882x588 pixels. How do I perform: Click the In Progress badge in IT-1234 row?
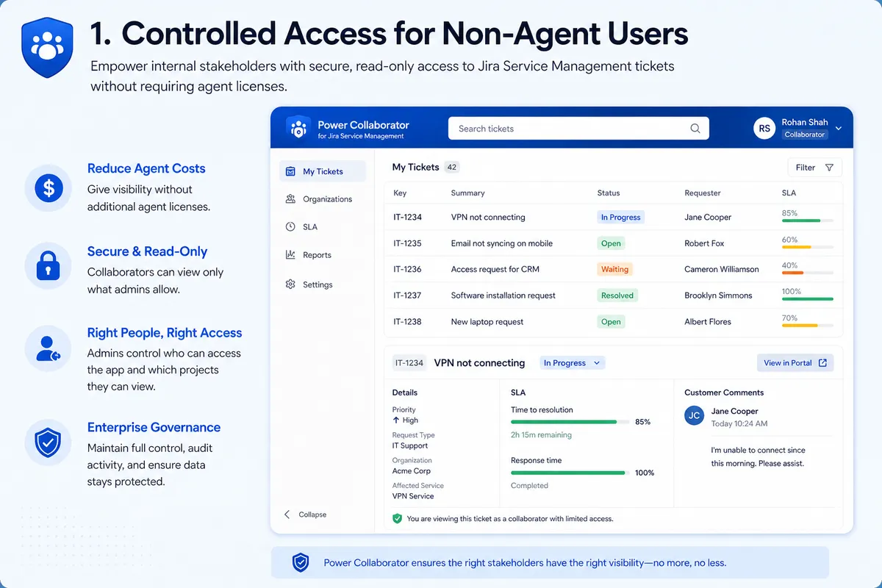(x=620, y=218)
